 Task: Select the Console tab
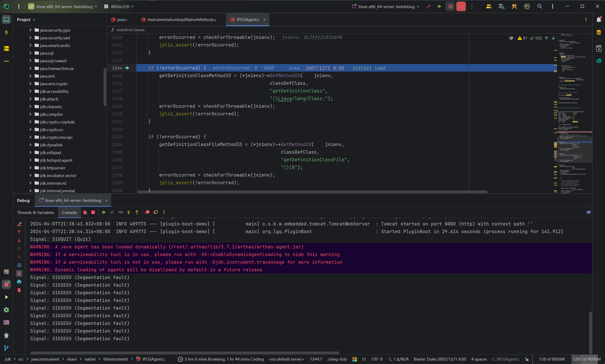coord(70,212)
